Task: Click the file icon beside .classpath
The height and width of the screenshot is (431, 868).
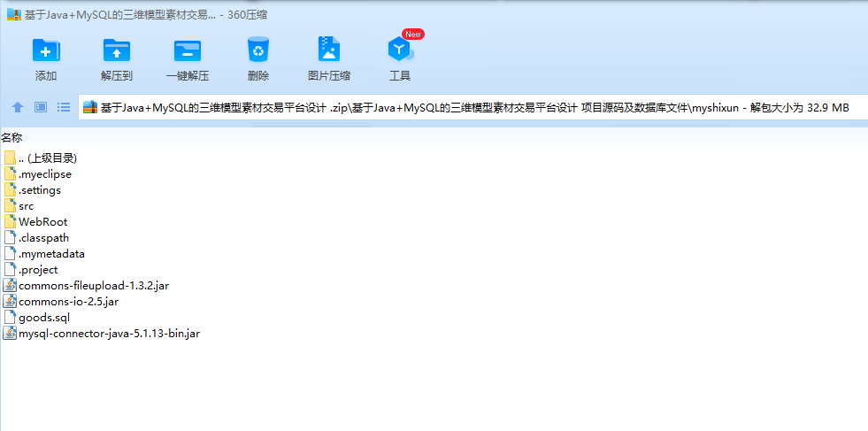Action: (x=10, y=238)
